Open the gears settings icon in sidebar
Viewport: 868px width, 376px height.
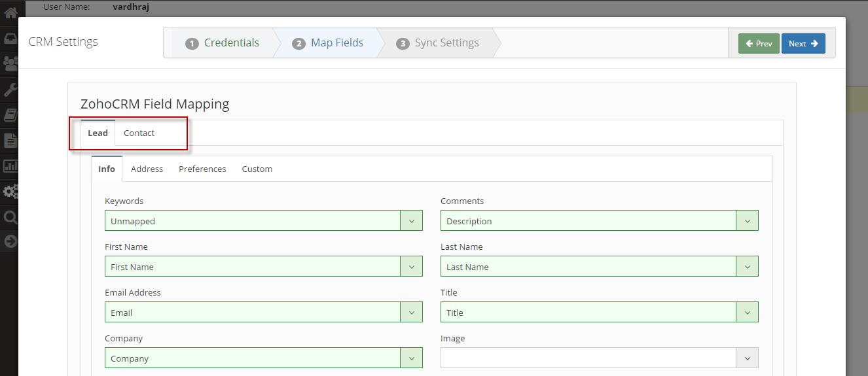click(x=10, y=192)
